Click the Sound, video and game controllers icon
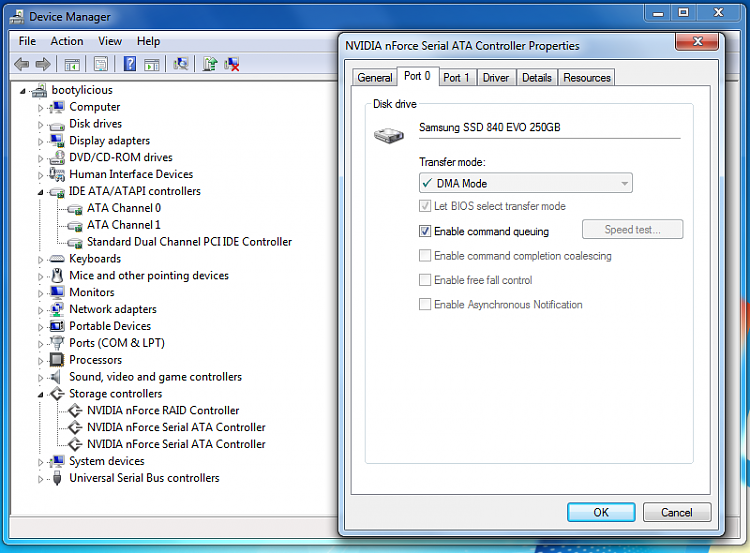Viewport: 750px width, 553px height. pos(55,377)
